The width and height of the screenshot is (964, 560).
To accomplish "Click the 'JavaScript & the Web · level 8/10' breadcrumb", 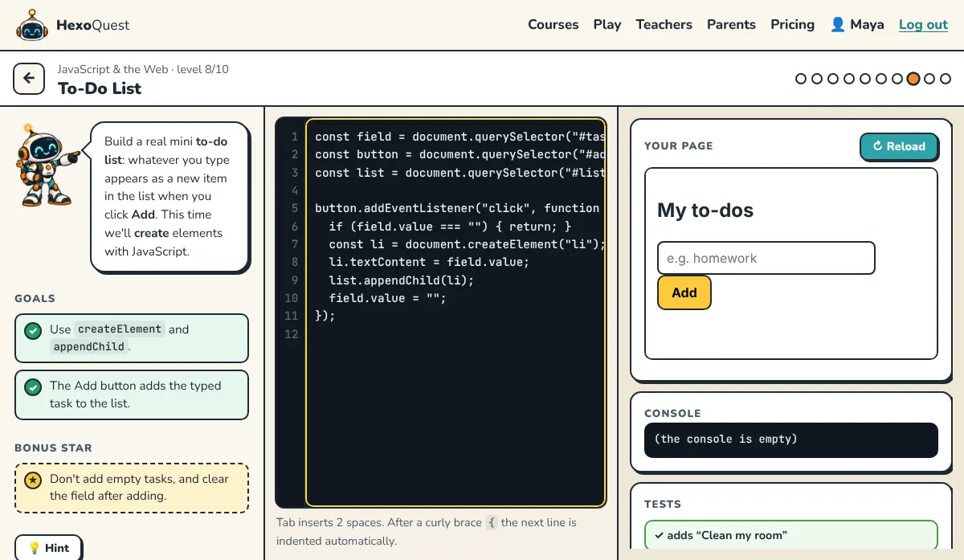I will click(143, 69).
